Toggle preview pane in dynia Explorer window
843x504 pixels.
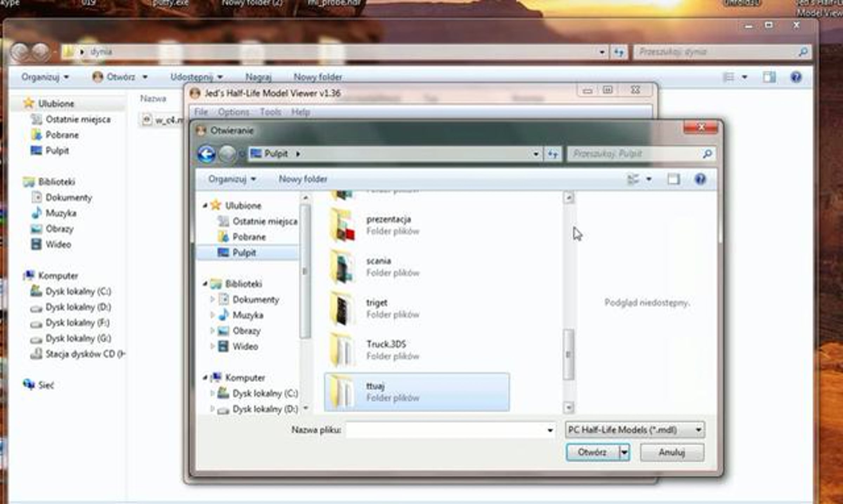click(769, 77)
